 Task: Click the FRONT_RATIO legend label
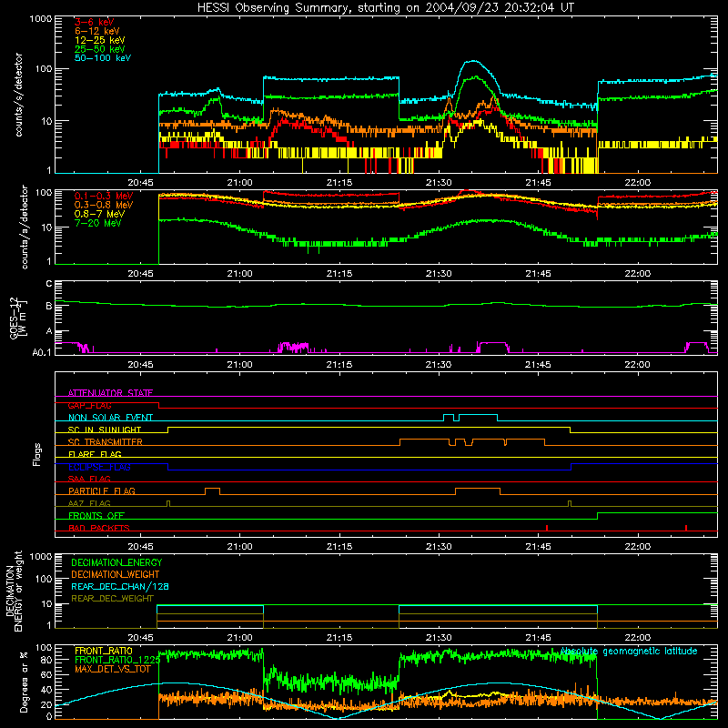tap(104, 651)
